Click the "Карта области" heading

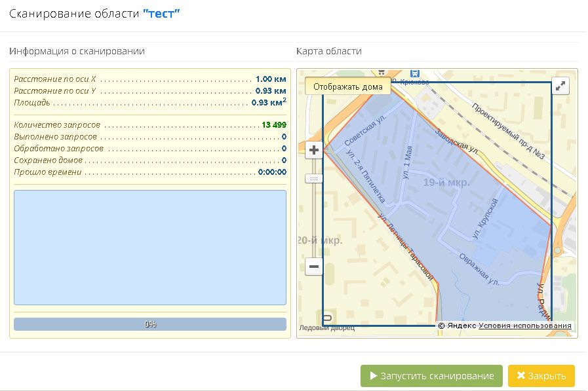(x=329, y=51)
